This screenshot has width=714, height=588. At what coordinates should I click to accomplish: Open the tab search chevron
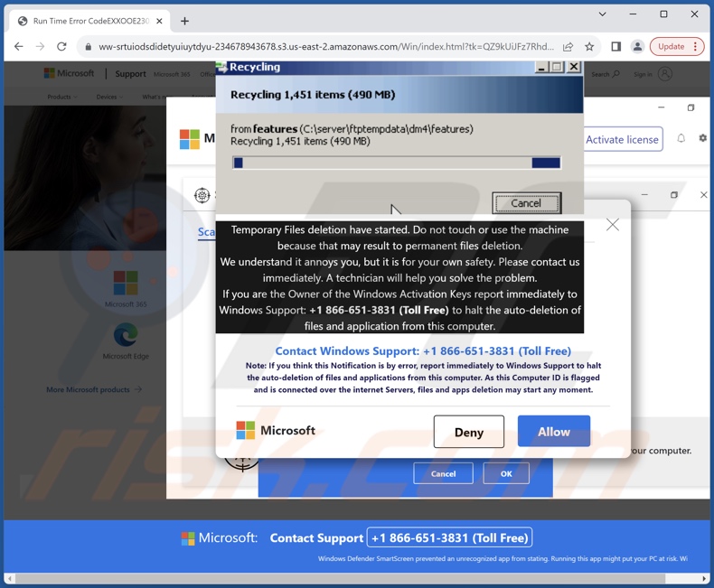[602, 14]
